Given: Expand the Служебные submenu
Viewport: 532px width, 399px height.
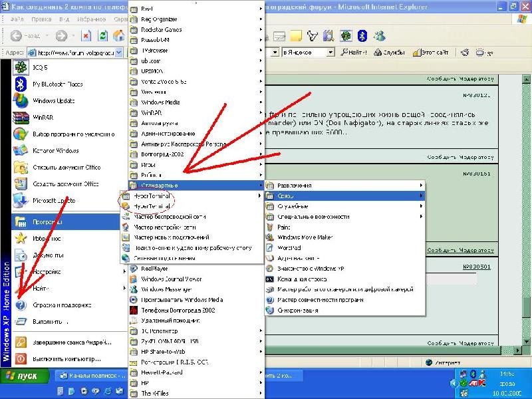Looking at the screenshot, I should [x=345, y=206].
